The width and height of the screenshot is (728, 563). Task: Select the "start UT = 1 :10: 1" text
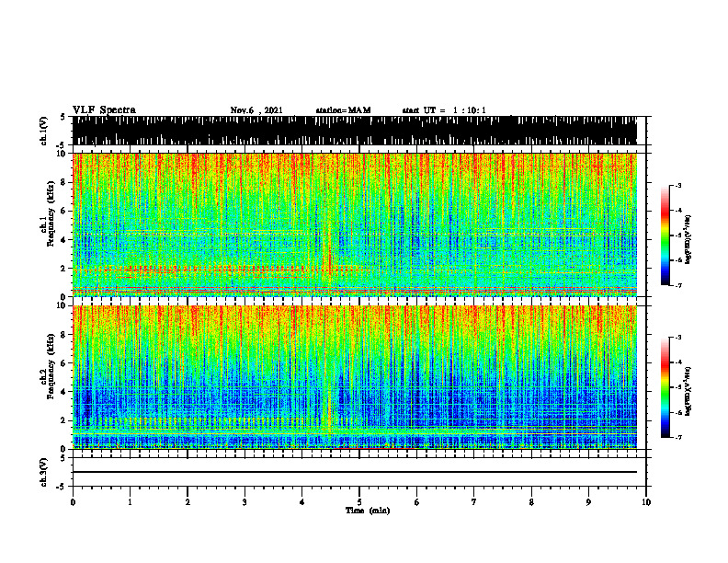[444, 110]
